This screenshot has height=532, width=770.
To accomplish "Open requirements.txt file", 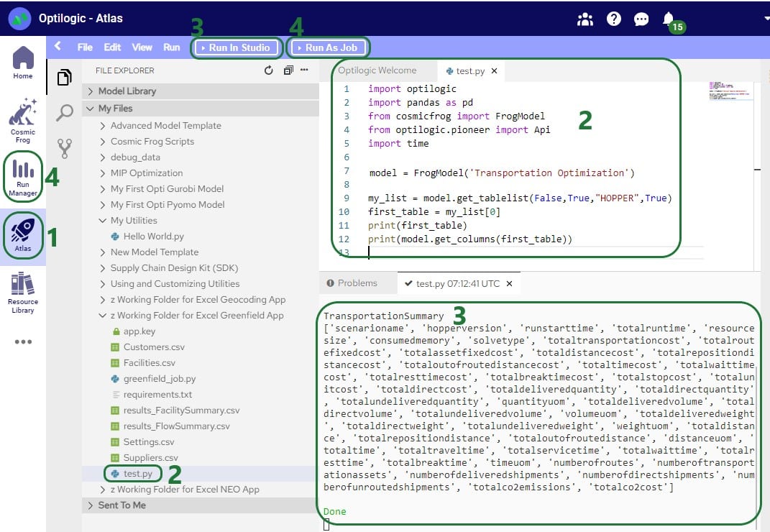I will [x=157, y=394].
